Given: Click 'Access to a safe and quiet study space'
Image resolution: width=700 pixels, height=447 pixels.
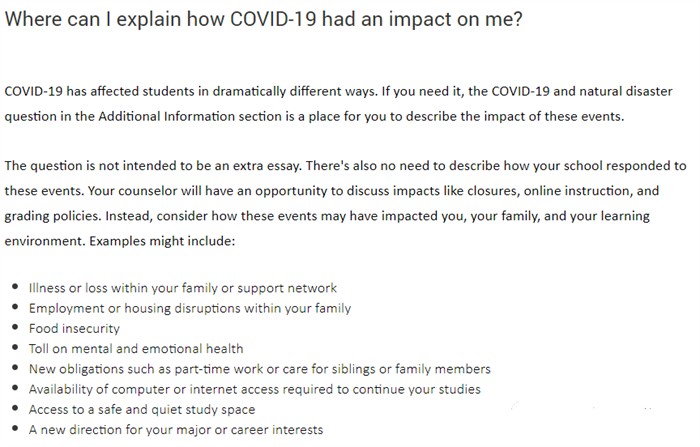Looking at the screenshot, I should [x=142, y=409].
